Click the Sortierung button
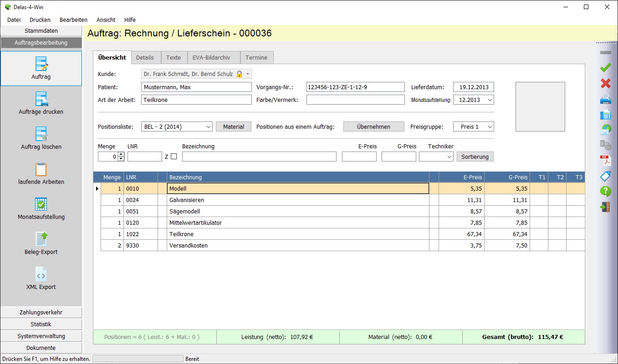 475,157
